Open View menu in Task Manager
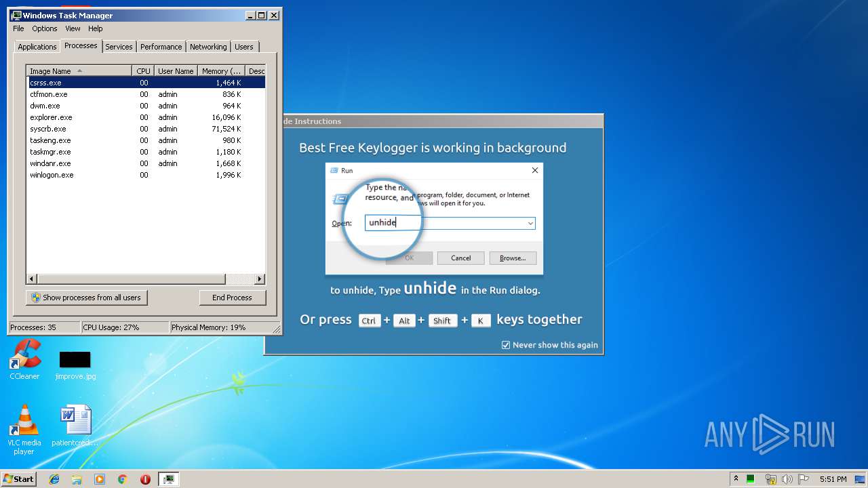The image size is (868, 488). click(73, 28)
